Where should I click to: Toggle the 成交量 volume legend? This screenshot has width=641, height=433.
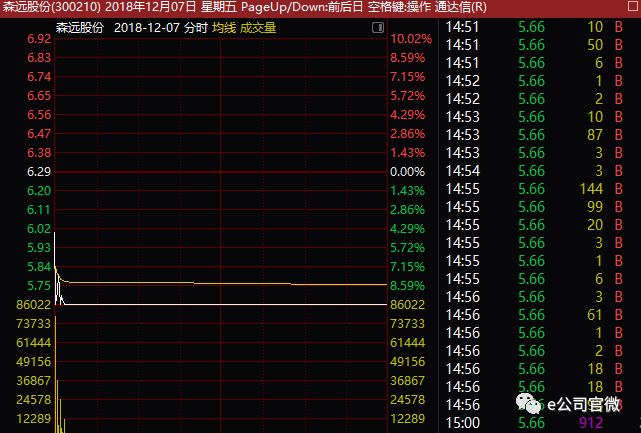[258, 27]
